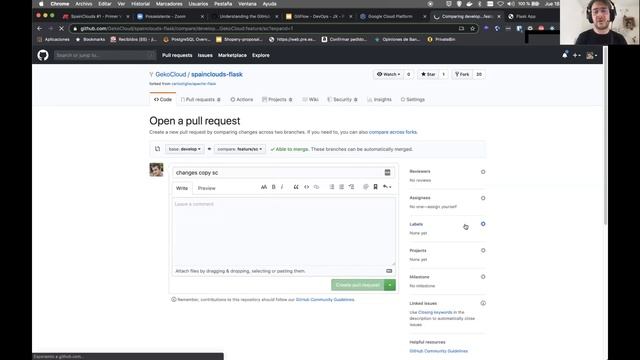
Task: Open the Wiki tab
Action: (311, 100)
